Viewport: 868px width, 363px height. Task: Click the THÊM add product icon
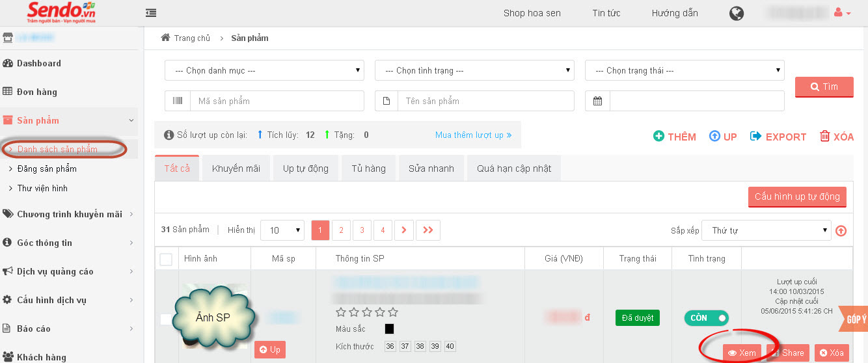click(x=659, y=137)
